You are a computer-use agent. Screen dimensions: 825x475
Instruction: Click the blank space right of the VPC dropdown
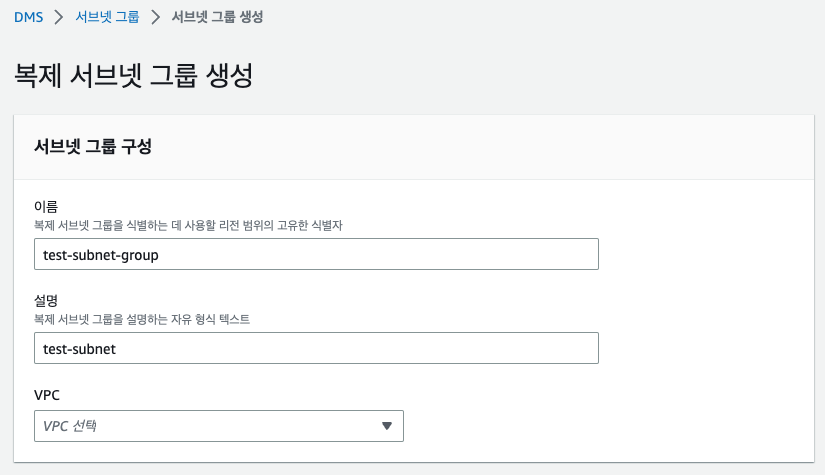[600, 426]
